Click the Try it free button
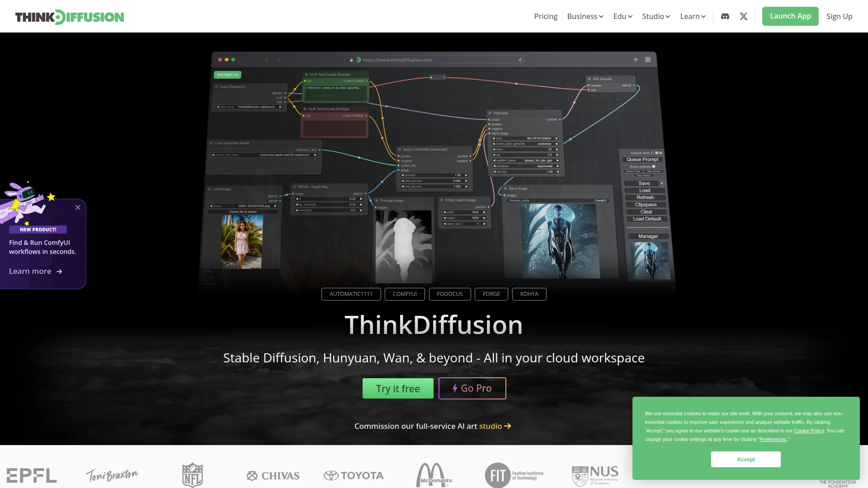This screenshot has height=488, width=868. [398, 389]
